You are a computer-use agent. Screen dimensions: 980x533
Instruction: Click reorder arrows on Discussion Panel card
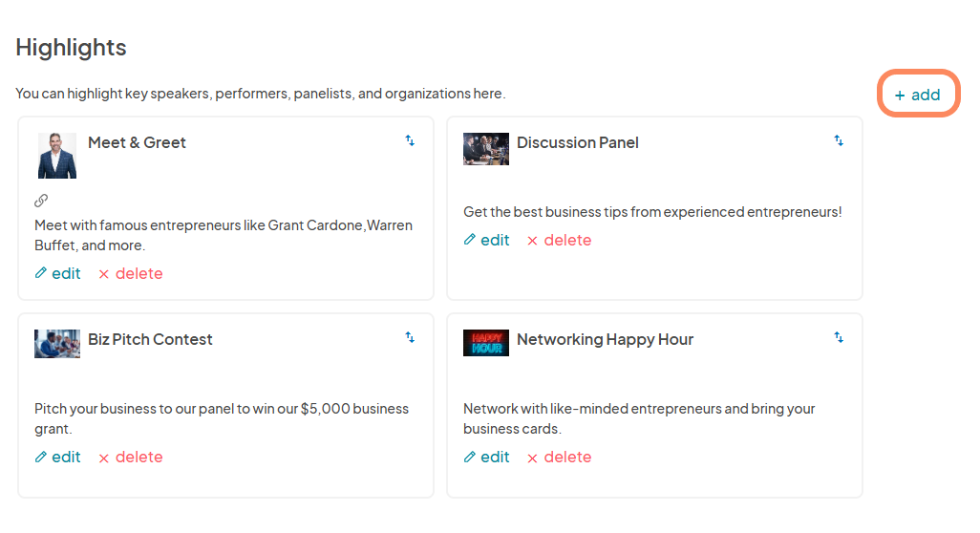(839, 140)
